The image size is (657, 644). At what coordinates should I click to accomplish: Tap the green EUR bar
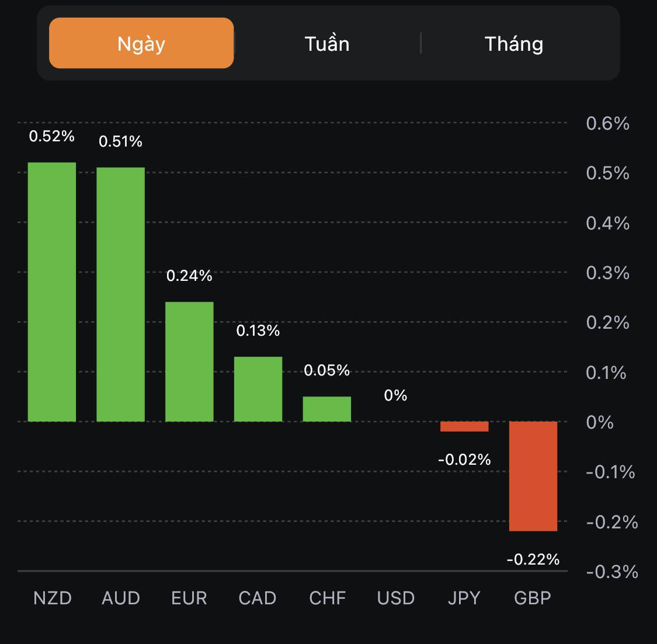(189, 361)
